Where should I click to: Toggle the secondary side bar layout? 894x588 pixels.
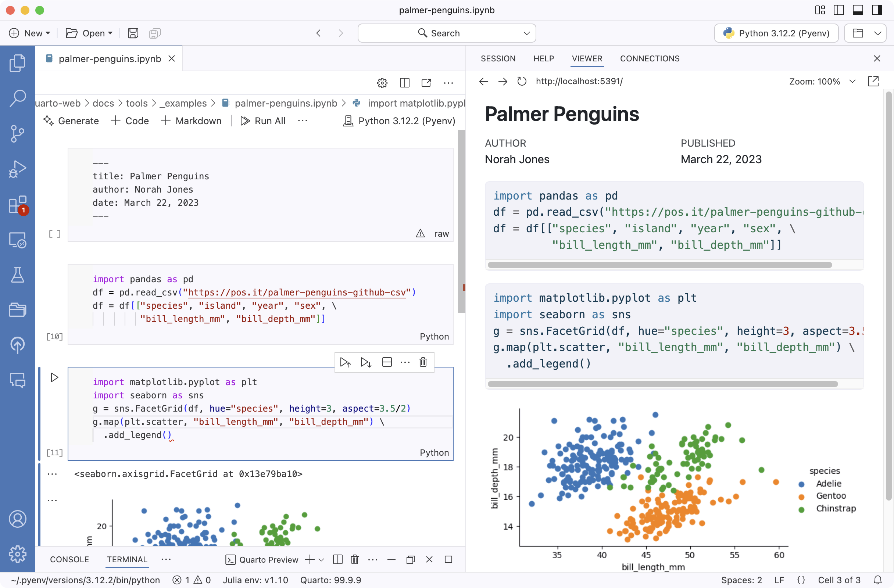(x=877, y=10)
